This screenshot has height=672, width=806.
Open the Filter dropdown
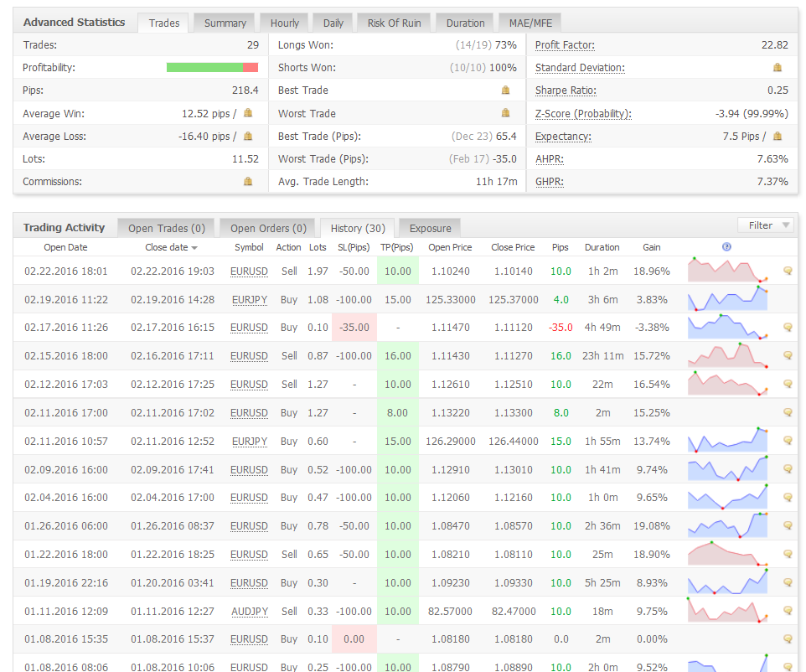766,225
